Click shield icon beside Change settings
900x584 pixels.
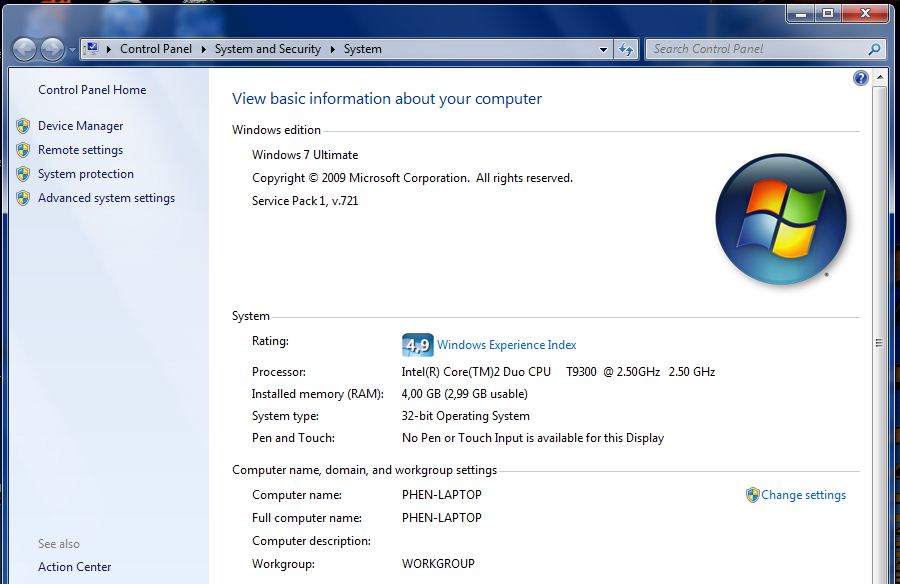(x=752, y=495)
